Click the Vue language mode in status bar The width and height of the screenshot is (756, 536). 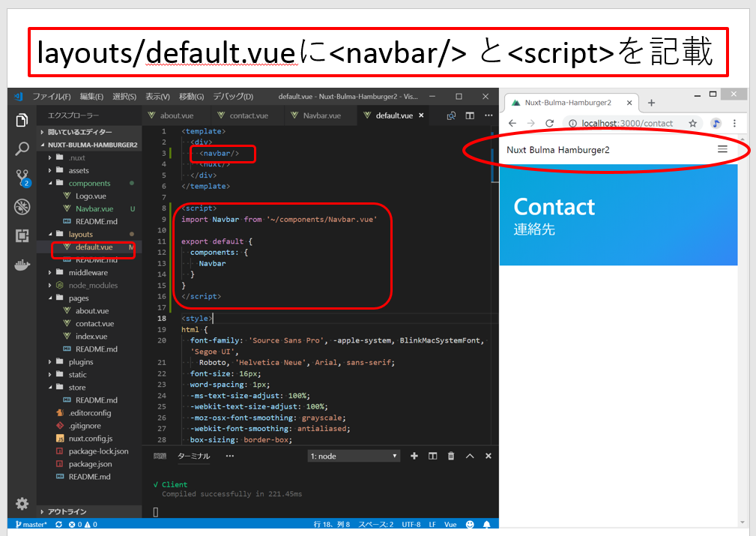(450, 525)
